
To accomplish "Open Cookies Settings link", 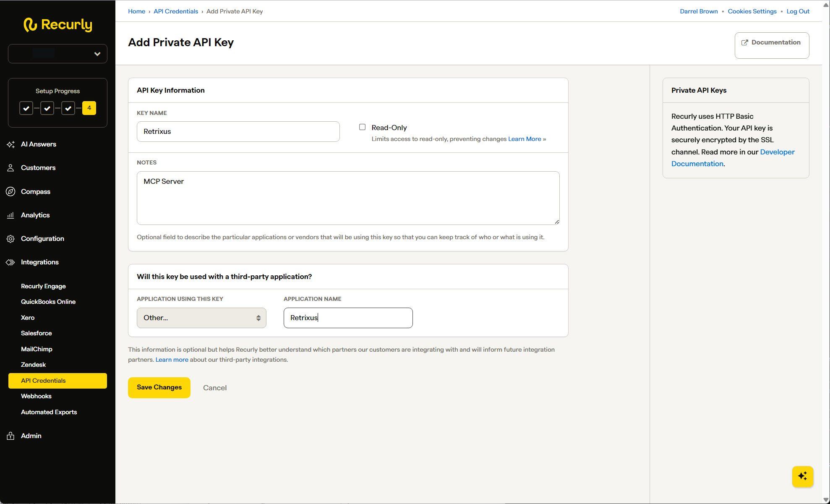I will point(752,11).
